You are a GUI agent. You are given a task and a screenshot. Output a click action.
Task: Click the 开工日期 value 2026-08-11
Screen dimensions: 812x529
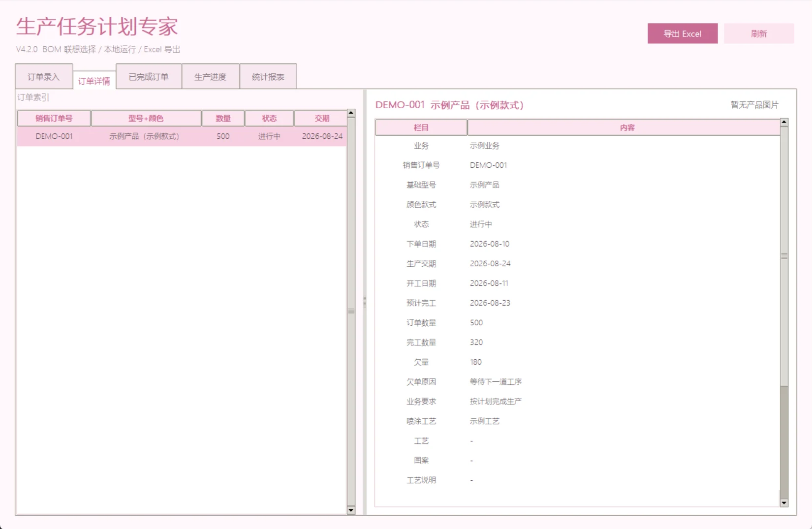coord(489,283)
